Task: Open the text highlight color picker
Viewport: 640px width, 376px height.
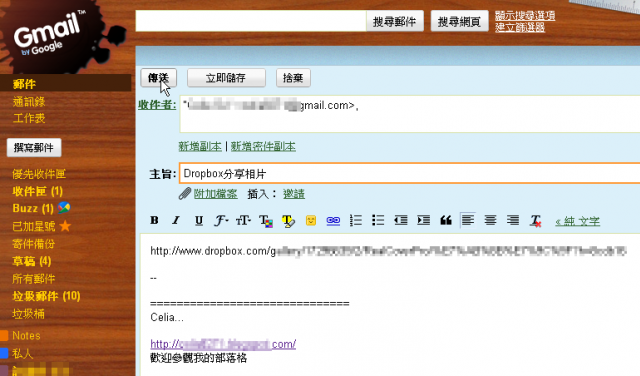Action: coord(288,221)
